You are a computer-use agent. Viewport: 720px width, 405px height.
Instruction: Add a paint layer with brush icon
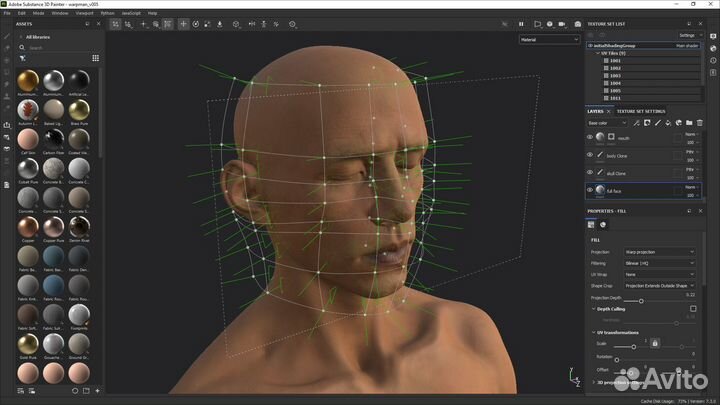click(x=658, y=123)
